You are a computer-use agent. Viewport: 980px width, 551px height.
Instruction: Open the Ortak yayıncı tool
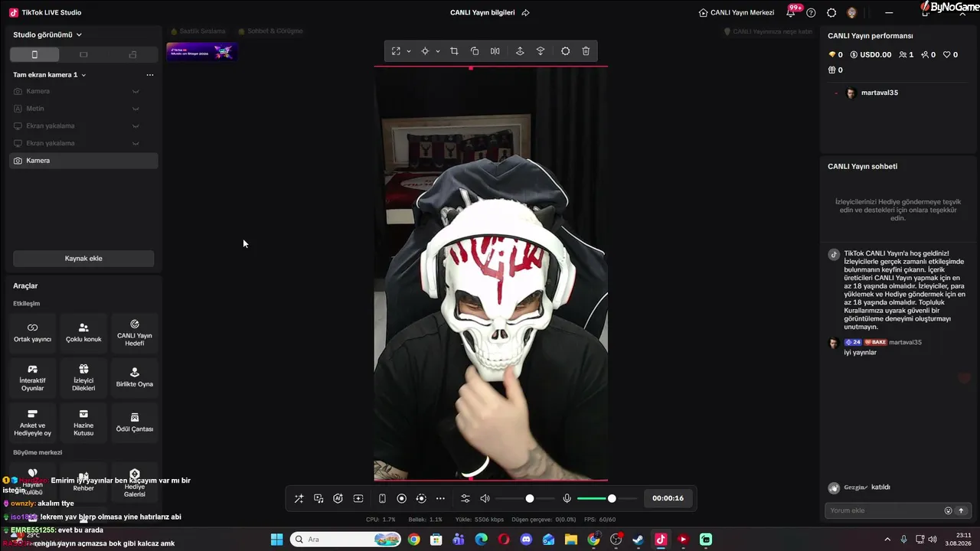pos(32,333)
